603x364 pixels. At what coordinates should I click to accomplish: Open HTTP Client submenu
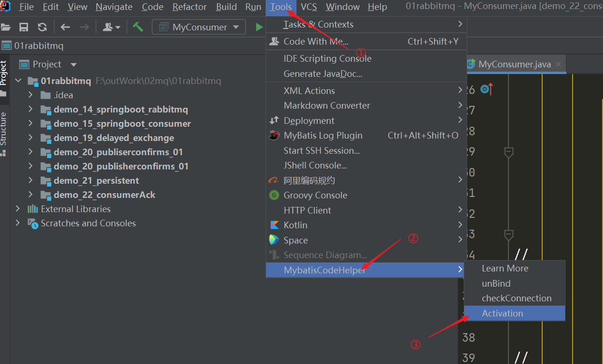pyautogui.click(x=366, y=210)
